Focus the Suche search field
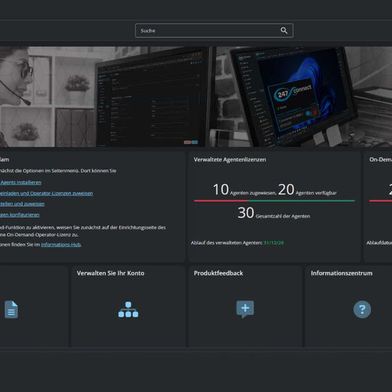 point(214,31)
